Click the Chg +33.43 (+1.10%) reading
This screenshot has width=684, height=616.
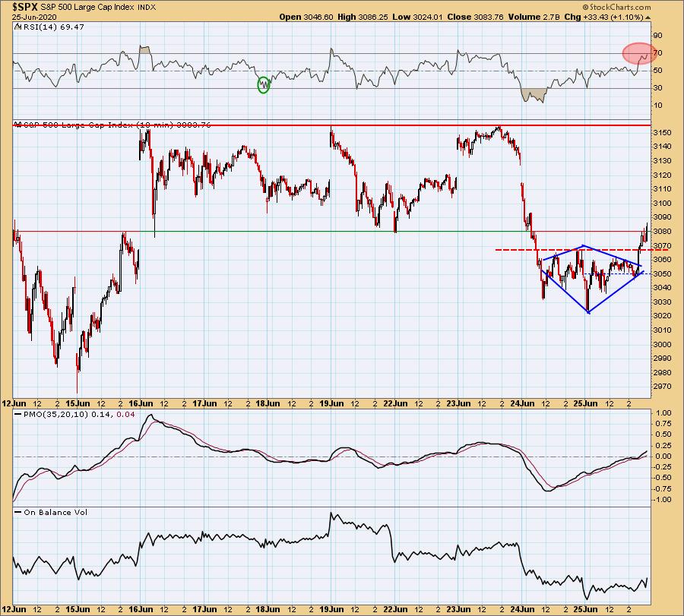click(603, 17)
